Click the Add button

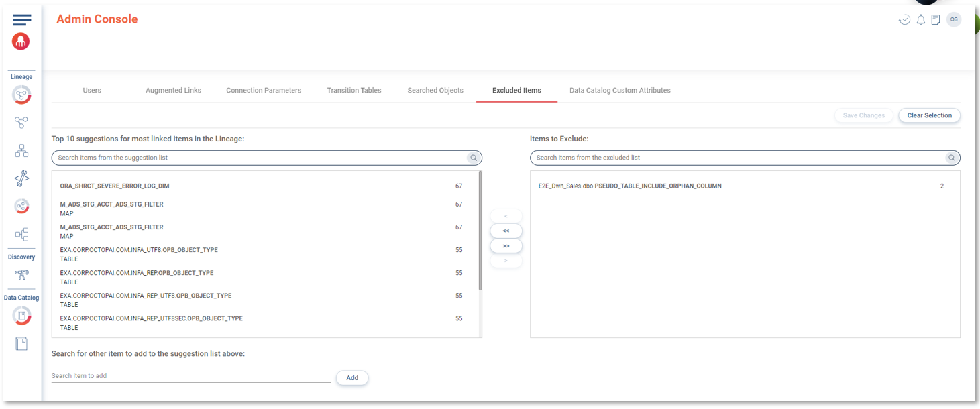tap(352, 378)
